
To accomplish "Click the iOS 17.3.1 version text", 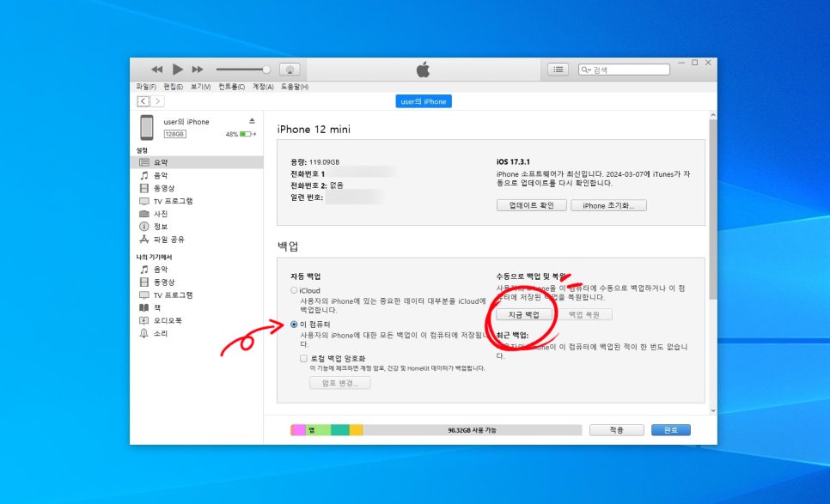I will 513,161.
